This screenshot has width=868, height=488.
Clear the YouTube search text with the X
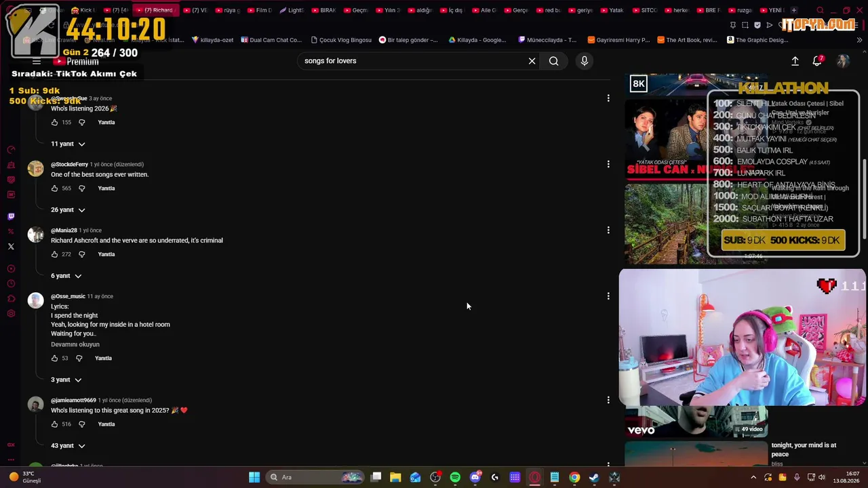click(532, 61)
